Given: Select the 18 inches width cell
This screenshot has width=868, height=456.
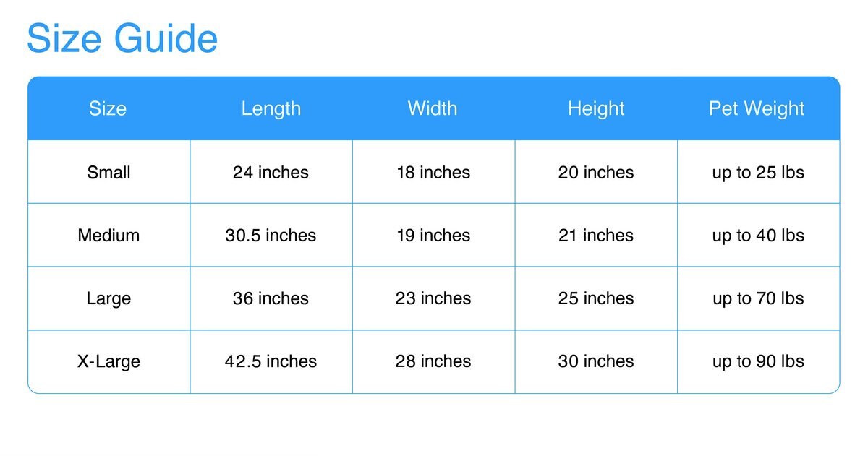Looking at the screenshot, I should coord(433,173).
